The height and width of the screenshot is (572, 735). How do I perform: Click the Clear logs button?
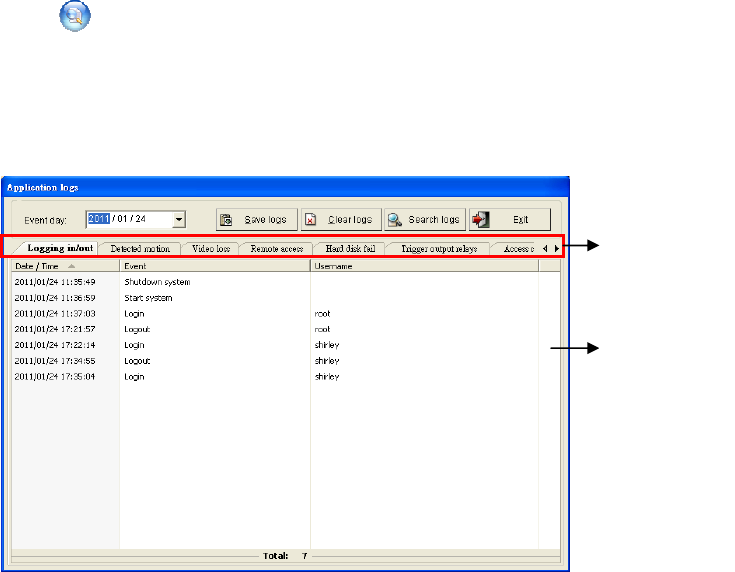(340, 219)
